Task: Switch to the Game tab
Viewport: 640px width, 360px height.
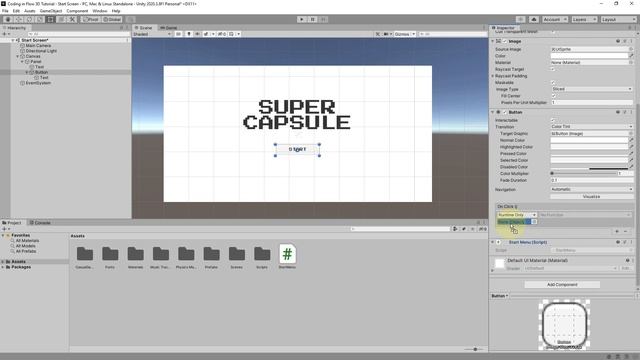Action: 169,28
